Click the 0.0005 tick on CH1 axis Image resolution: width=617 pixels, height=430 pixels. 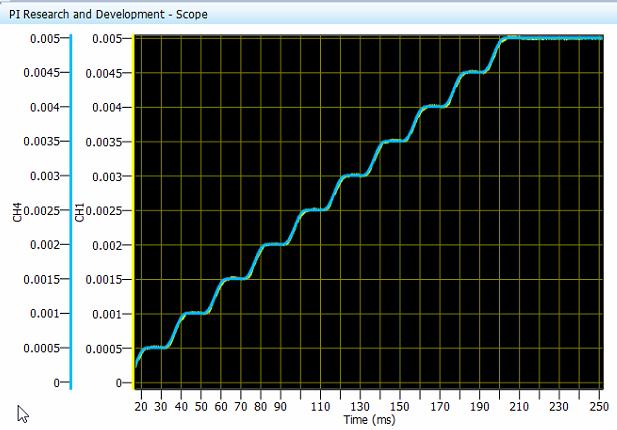coord(103,349)
